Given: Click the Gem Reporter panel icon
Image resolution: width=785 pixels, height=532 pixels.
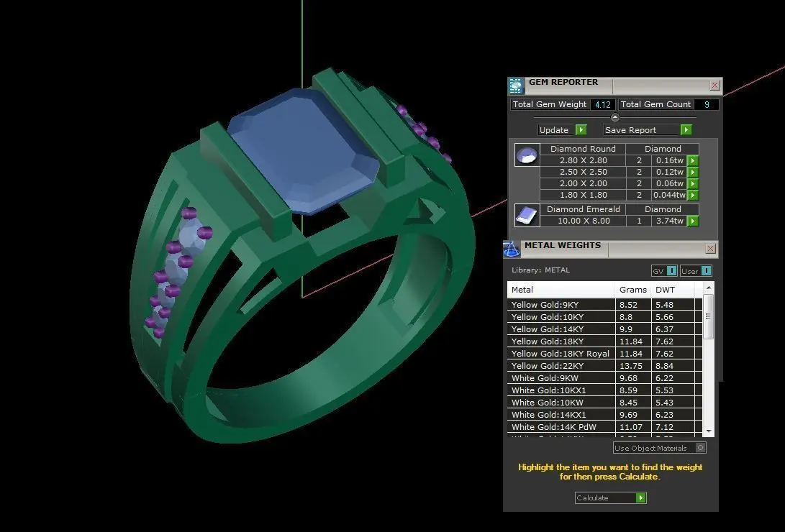Looking at the screenshot, I should pos(516,86).
